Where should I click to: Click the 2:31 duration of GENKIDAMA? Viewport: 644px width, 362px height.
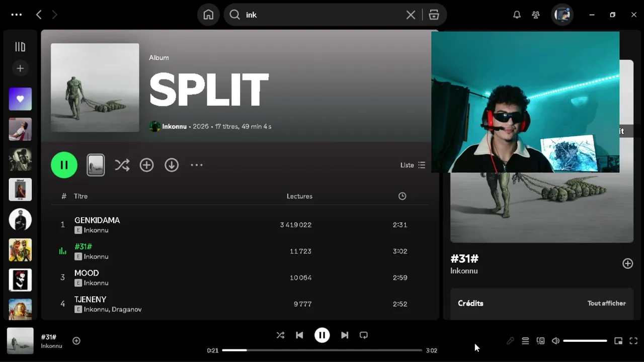coord(400,225)
